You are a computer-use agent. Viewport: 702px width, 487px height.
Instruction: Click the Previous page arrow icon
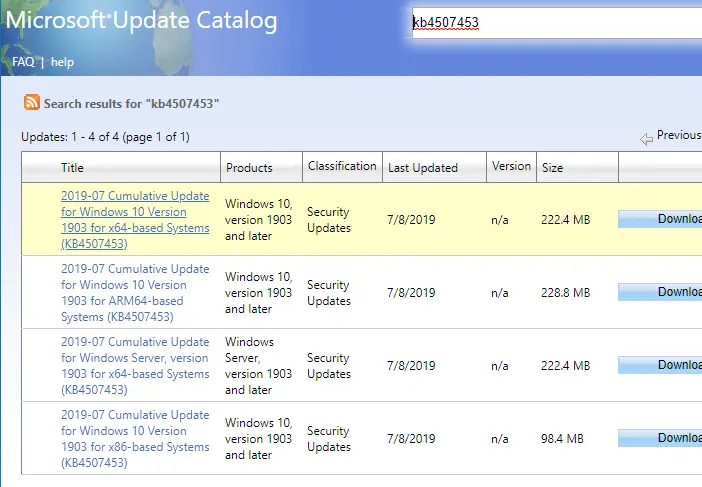646,139
